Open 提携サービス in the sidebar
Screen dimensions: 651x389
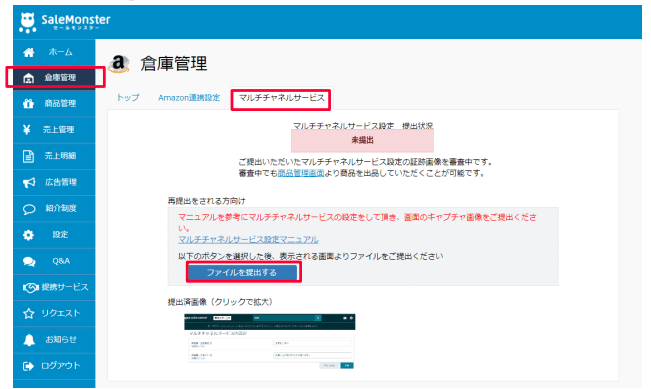click(x=65, y=287)
